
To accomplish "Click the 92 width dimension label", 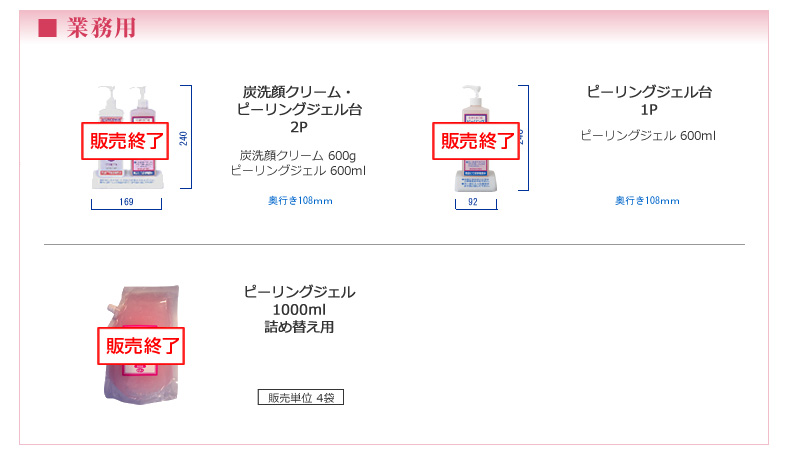I will click(473, 202).
